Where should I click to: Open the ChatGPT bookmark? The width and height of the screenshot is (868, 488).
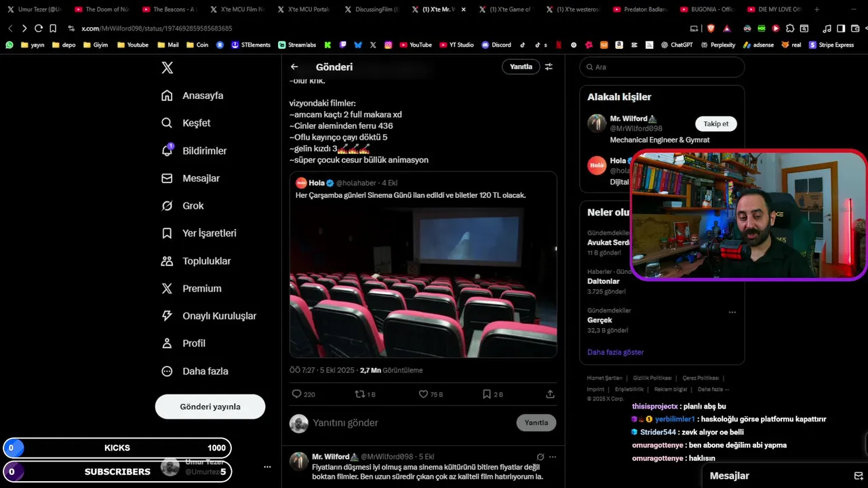click(x=677, y=45)
